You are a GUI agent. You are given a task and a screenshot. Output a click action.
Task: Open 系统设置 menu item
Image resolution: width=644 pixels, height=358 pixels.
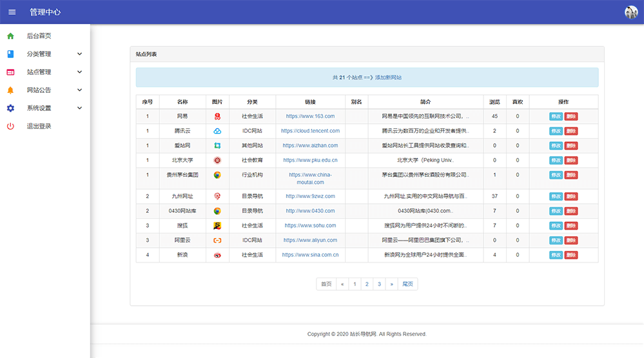pyautogui.click(x=39, y=108)
